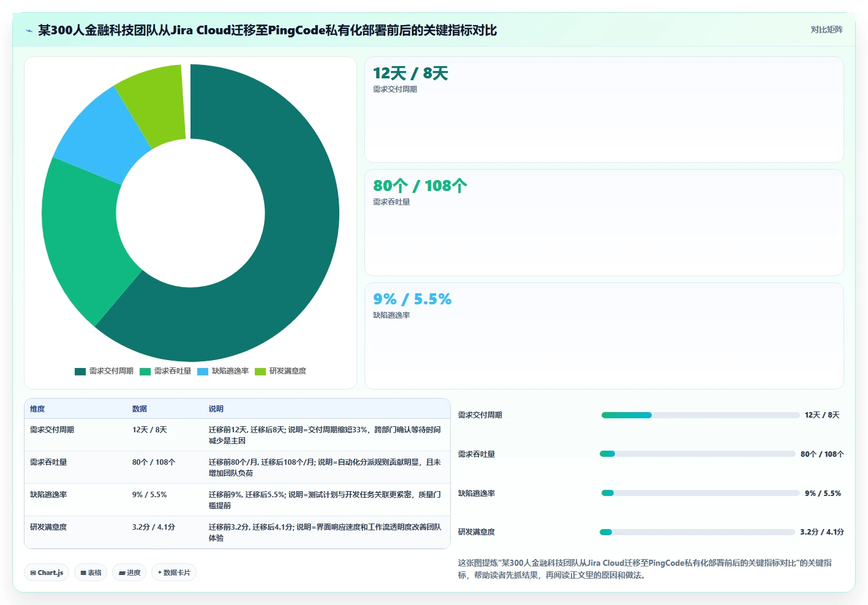Click the 进度 tag chip
Screen dimensions: 868x605
point(129,573)
